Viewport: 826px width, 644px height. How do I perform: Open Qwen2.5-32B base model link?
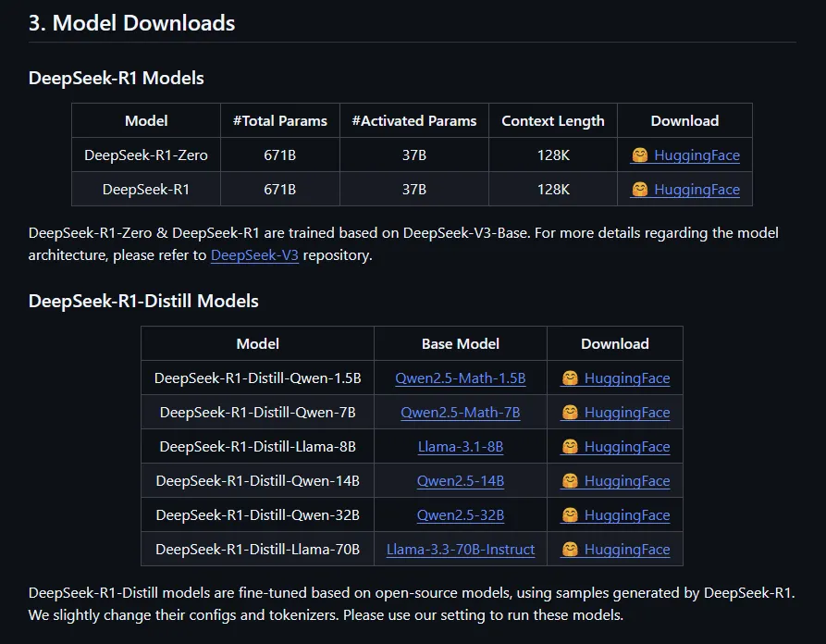pos(461,514)
